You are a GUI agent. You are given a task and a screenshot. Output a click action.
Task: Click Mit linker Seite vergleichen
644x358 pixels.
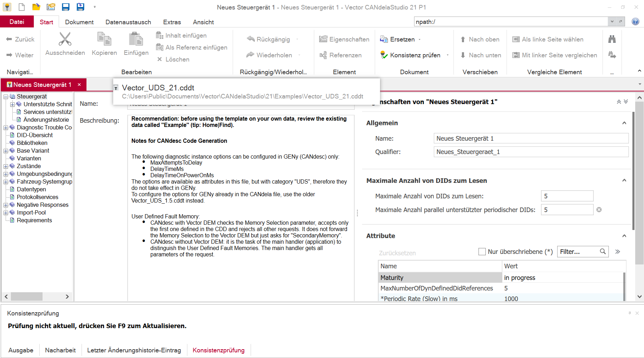click(x=555, y=55)
